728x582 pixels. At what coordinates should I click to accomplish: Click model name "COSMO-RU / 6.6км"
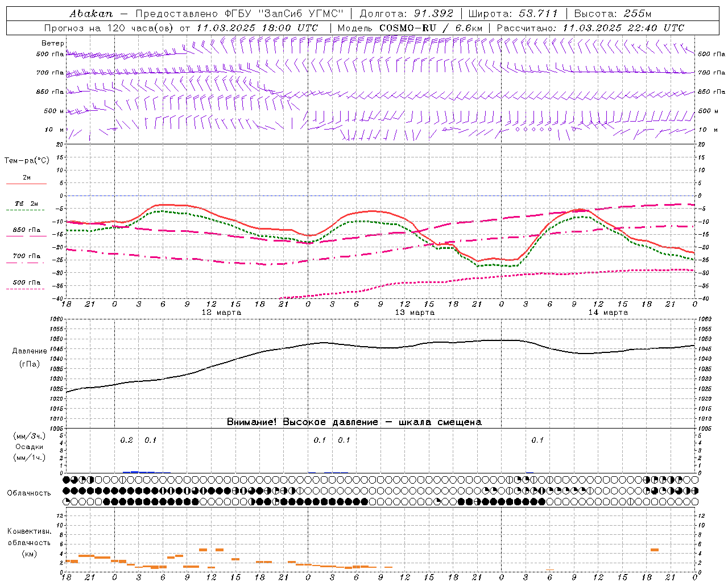tap(431, 28)
